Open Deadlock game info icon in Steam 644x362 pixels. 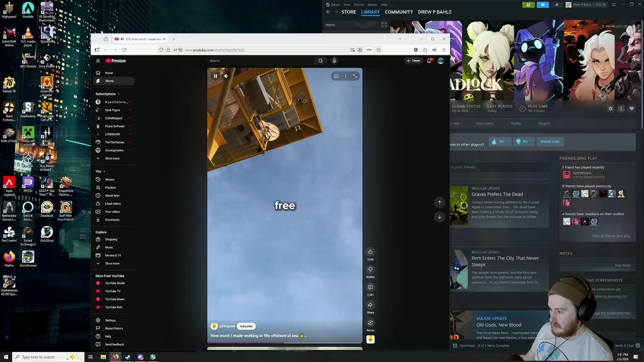(621, 109)
